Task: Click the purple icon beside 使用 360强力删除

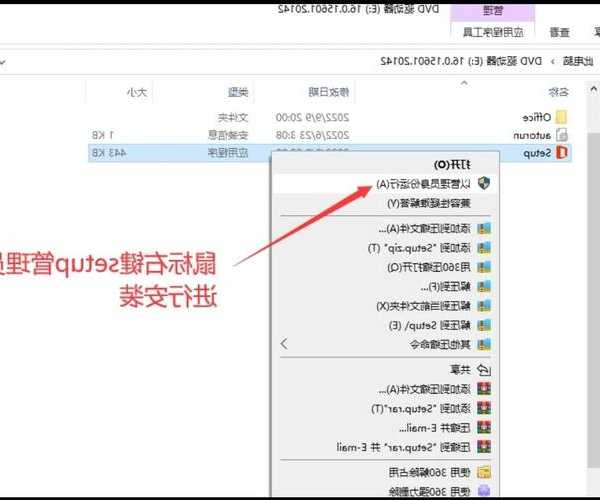Action: click(484, 490)
